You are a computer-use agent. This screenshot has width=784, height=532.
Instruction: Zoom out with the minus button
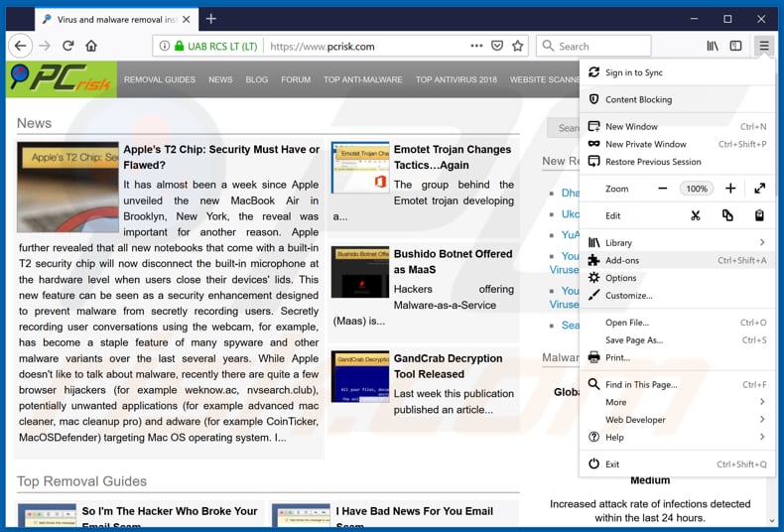click(x=663, y=189)
